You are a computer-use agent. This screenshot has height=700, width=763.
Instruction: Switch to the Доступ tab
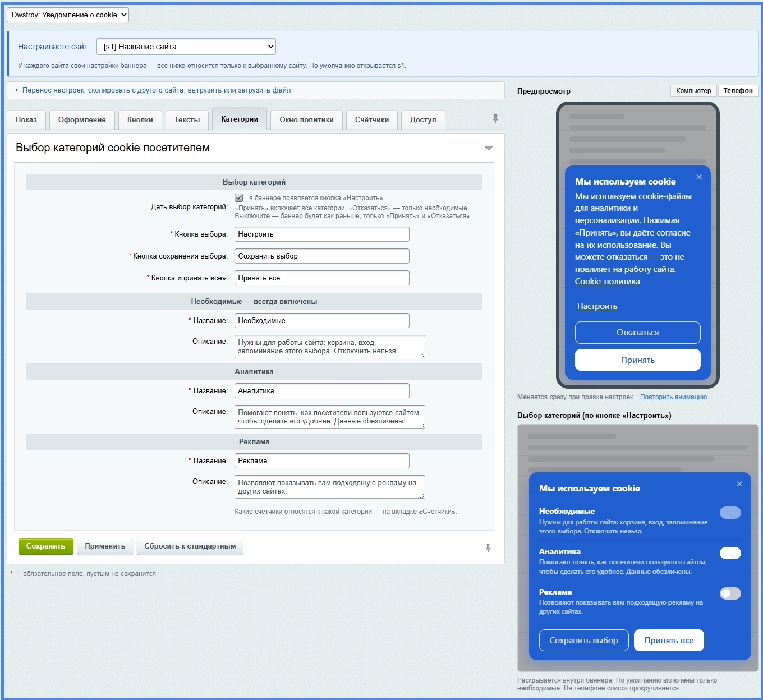pyautogui.click(x=423, y=120)
